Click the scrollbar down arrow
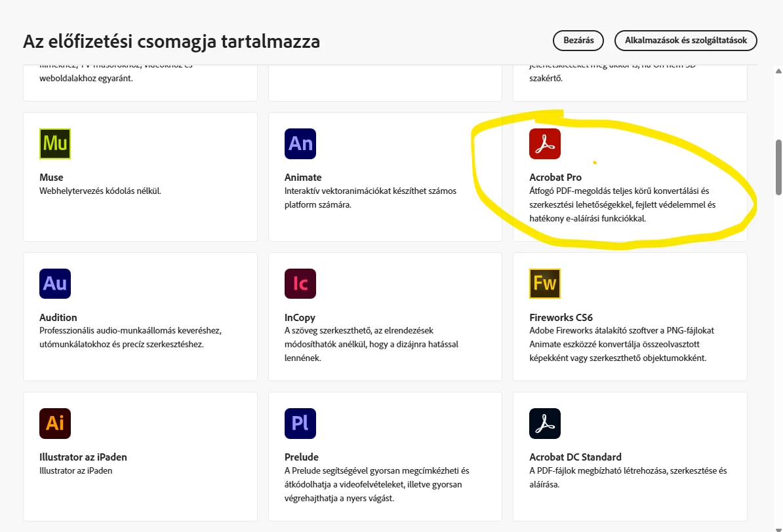Screen dimensions: 783x532 click(778, 529)
